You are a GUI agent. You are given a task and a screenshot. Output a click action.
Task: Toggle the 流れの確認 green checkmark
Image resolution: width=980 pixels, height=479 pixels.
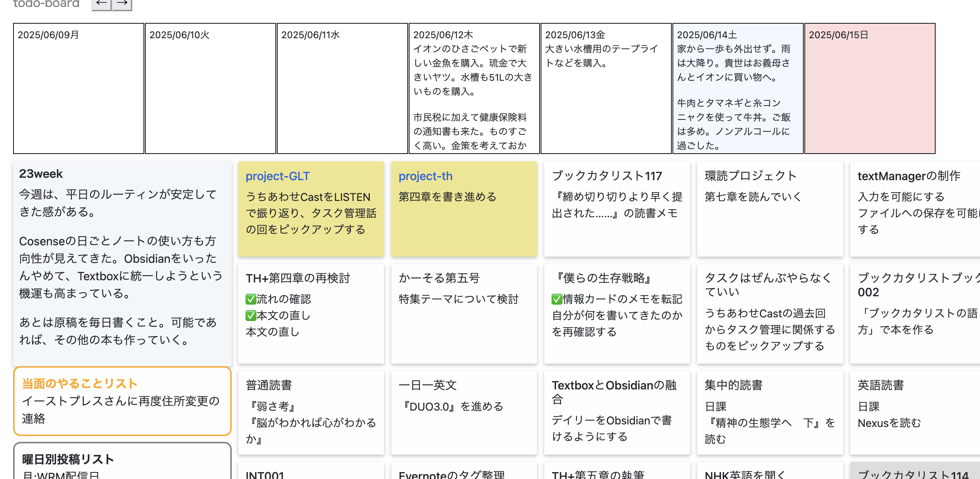tap(250, 299)
